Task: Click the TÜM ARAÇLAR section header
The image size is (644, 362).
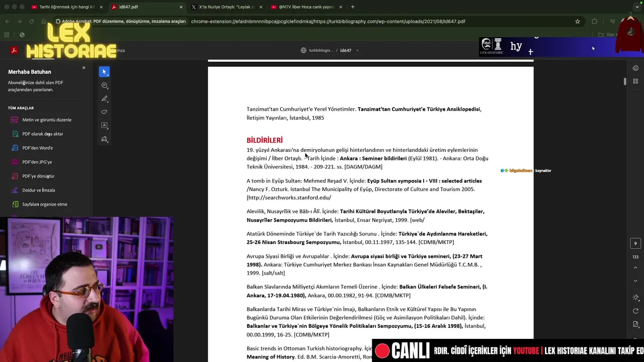Action: pyautogui.click(x=21, y=108)
